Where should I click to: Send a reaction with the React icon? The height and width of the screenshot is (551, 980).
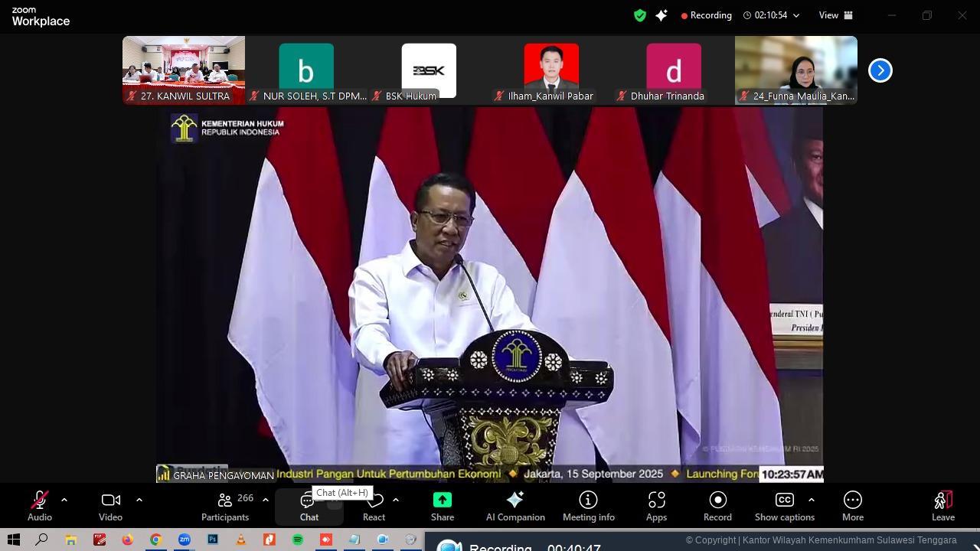[x=374, y=505]
